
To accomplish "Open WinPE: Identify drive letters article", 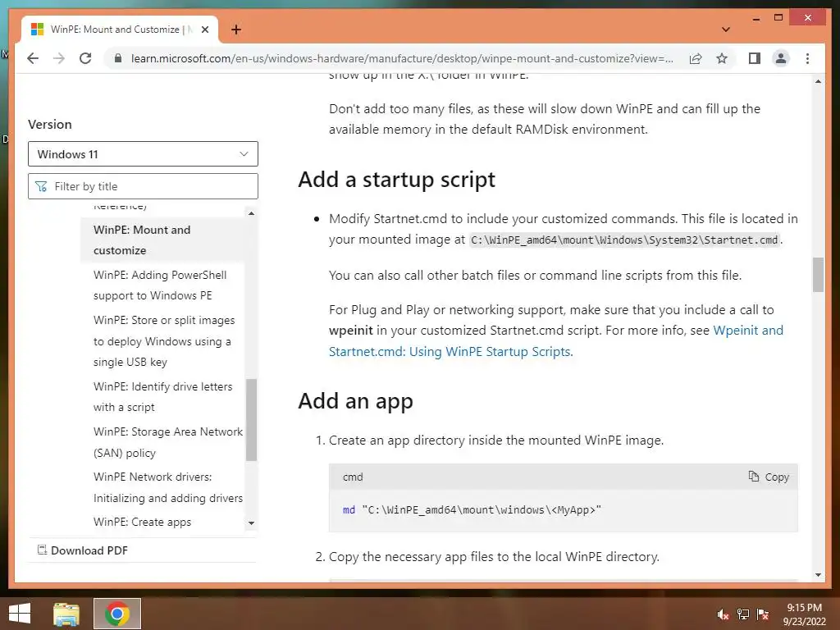I will pos(163,397).
